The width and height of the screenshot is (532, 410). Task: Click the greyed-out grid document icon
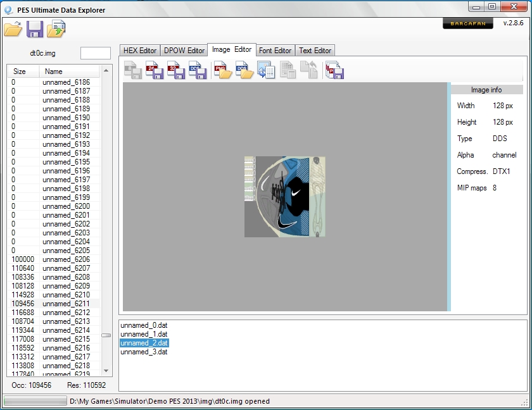pyautogui.click(x=288, y=70)
